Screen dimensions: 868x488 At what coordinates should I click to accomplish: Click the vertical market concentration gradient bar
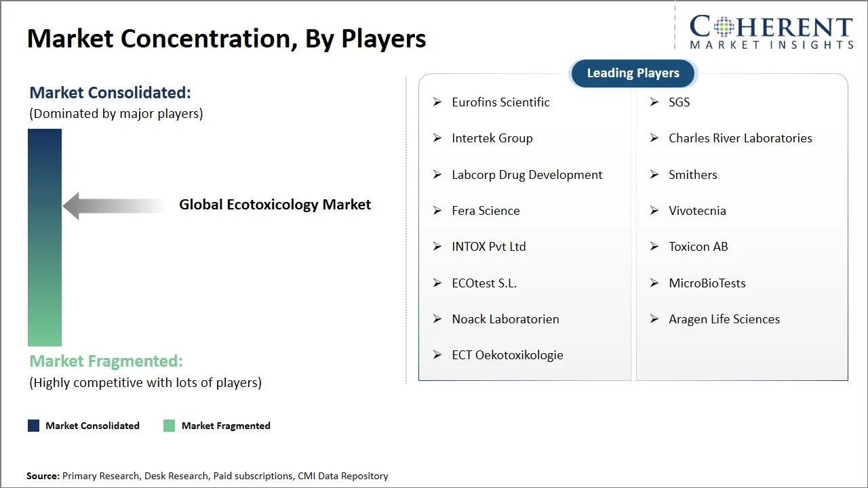point(44,237)
